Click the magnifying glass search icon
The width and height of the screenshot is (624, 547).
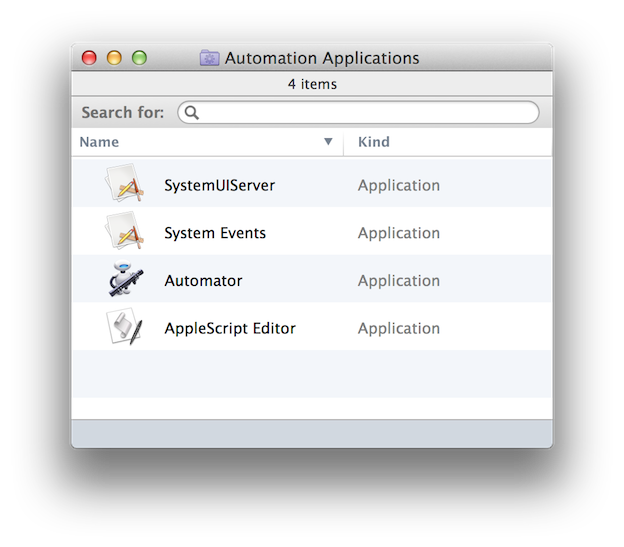(x=192, y=113)
